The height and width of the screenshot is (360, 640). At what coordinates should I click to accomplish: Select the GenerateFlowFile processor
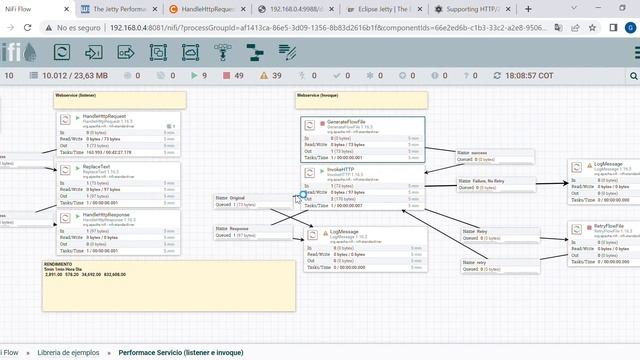tap(362, 139)
